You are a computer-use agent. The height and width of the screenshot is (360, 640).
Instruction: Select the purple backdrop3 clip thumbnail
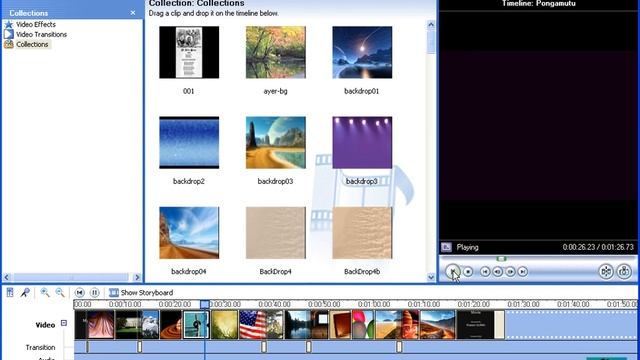362,142
